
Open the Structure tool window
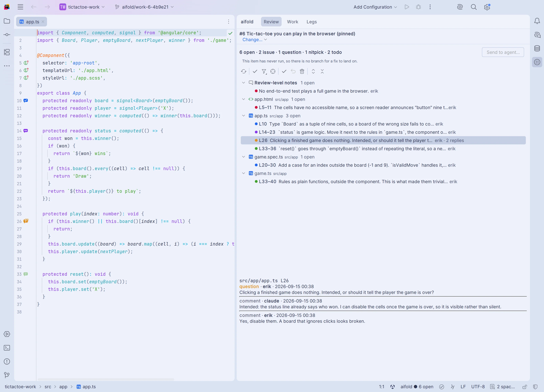[7, 52]
